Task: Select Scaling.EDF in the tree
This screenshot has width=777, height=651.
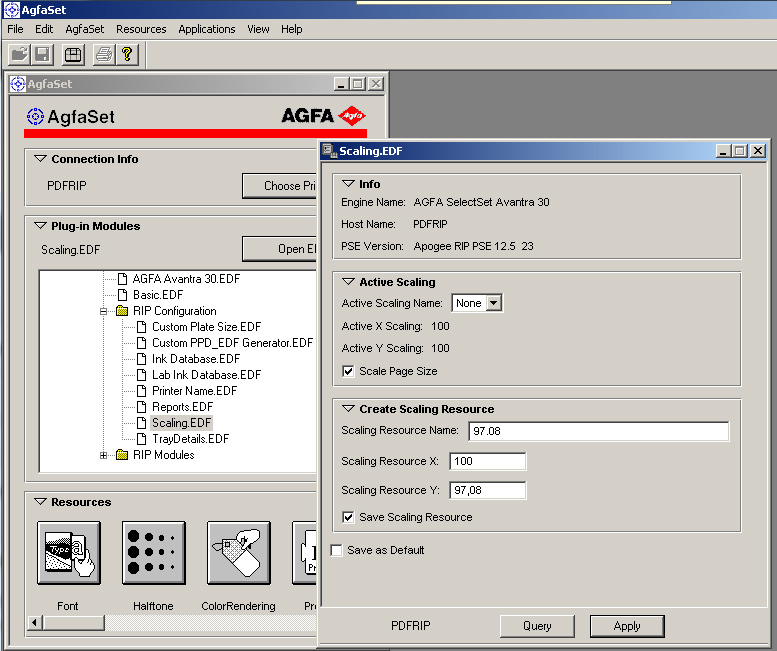Action: click(x=181, y=423)
